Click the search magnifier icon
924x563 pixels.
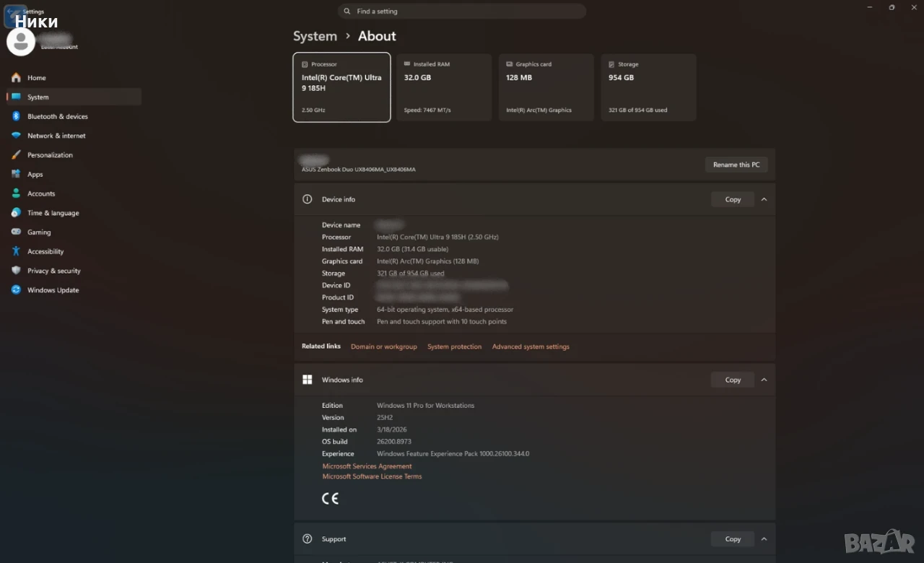pos(347,12)
